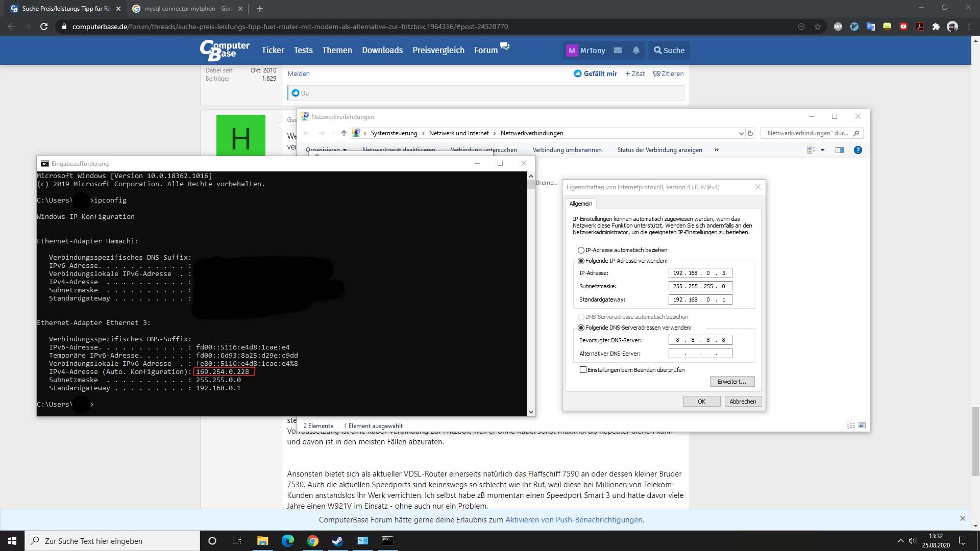Click 'Status der Verbindung anzeigen' in toolbar
The height and width of the screenshot is (551, 980).
pos(659,150)
